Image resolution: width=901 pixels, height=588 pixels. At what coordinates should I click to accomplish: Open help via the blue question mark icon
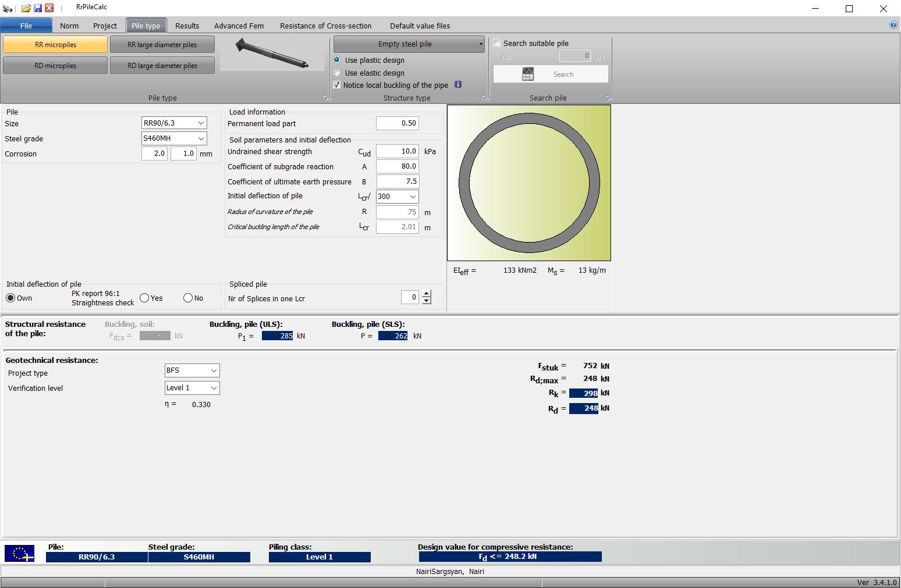click(x=893, y=25)
